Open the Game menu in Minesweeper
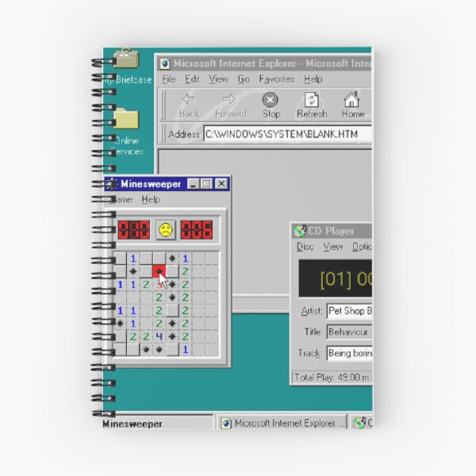The height and width of the screenshot is (476, 476). (x=122, y=199)
